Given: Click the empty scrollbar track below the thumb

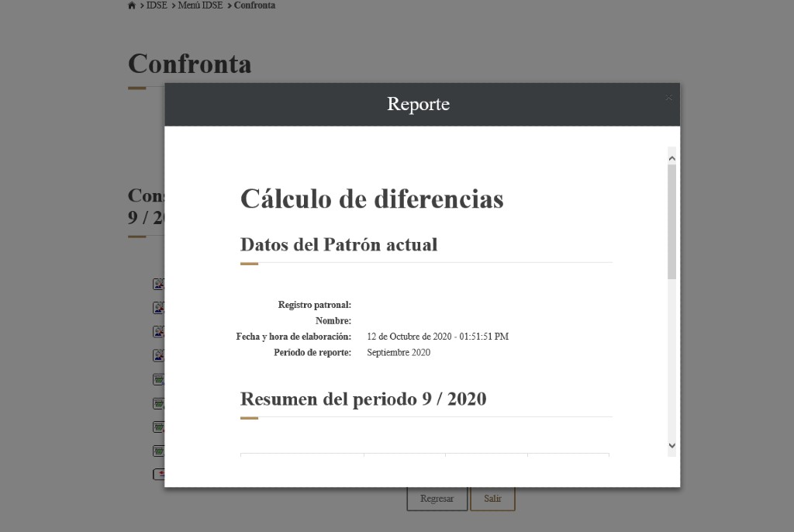Looking at the screenshot, I should (671, 357).
